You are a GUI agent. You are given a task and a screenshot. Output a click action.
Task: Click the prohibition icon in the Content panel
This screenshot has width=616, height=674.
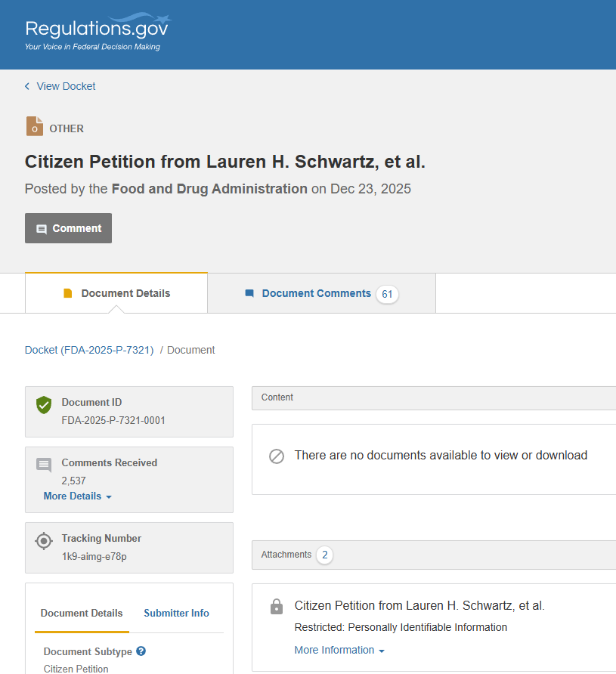pos(277,456)
